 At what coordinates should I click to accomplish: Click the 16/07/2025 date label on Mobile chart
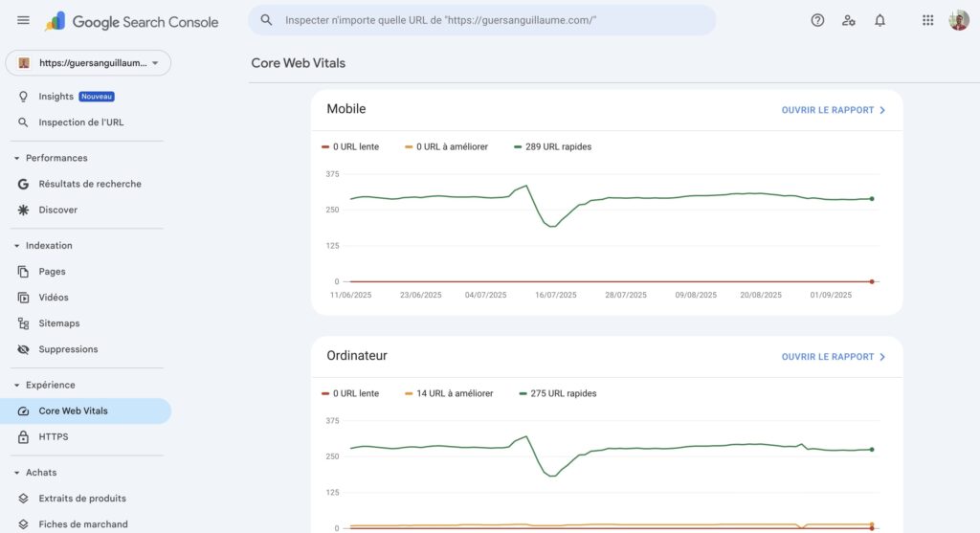pos(556,295)
